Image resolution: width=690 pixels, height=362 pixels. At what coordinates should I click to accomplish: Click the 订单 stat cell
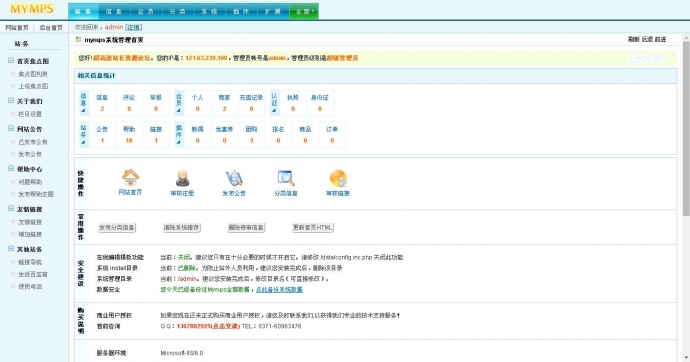coord(332,135)
